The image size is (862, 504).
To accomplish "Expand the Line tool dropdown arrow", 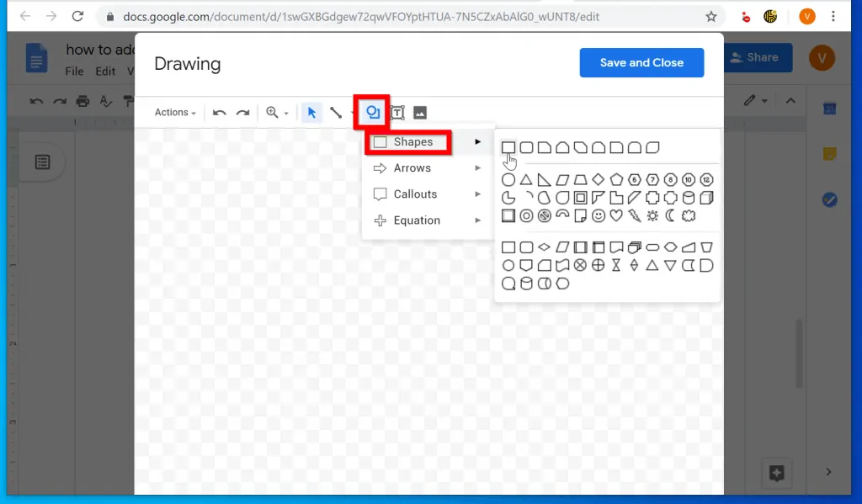I will point(351,112).
